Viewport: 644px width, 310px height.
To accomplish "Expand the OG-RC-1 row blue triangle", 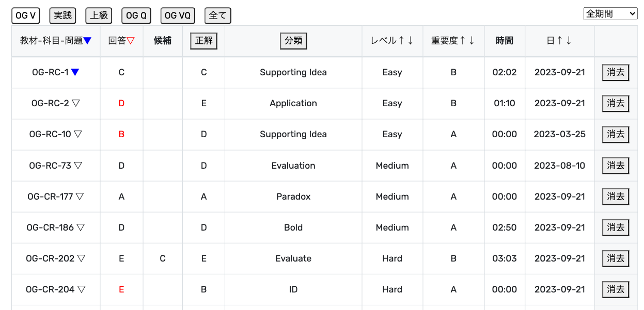I will pyautogui.click(x=75, y=73).
